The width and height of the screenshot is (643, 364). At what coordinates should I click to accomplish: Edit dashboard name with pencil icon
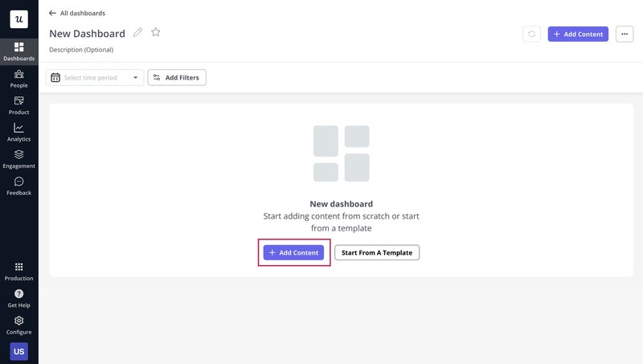(138, 33)
